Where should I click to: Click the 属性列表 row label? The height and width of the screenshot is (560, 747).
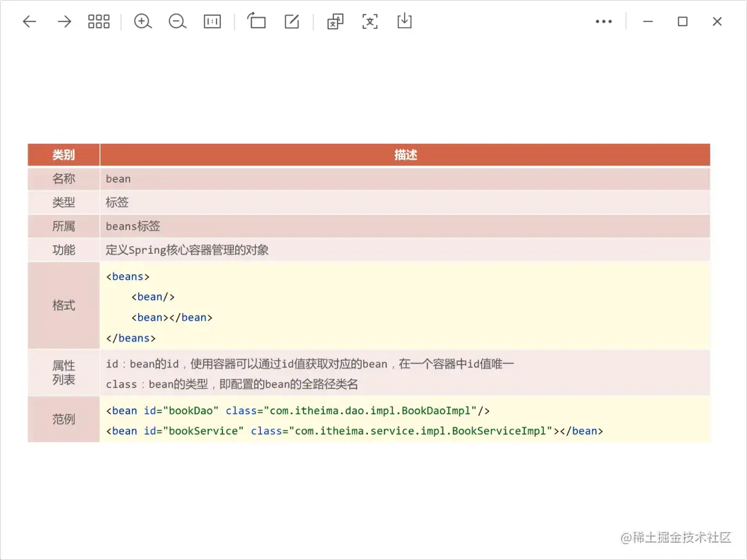click(64, 373)
